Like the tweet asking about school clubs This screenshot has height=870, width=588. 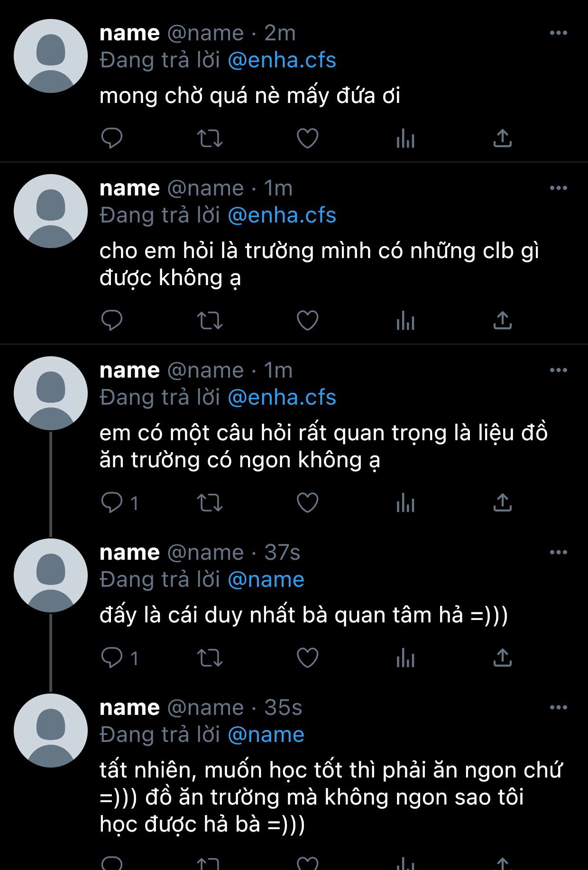307,321
